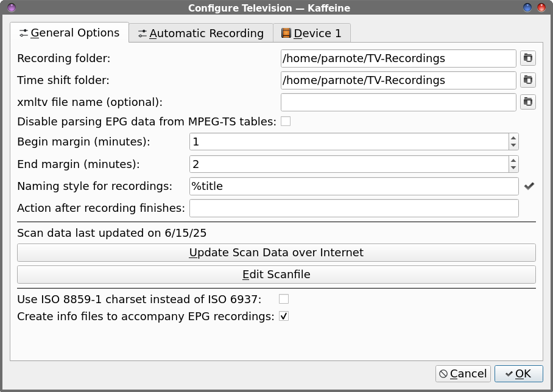Click the 'Configure Television — Kaffeine' title text

point(269,8)
